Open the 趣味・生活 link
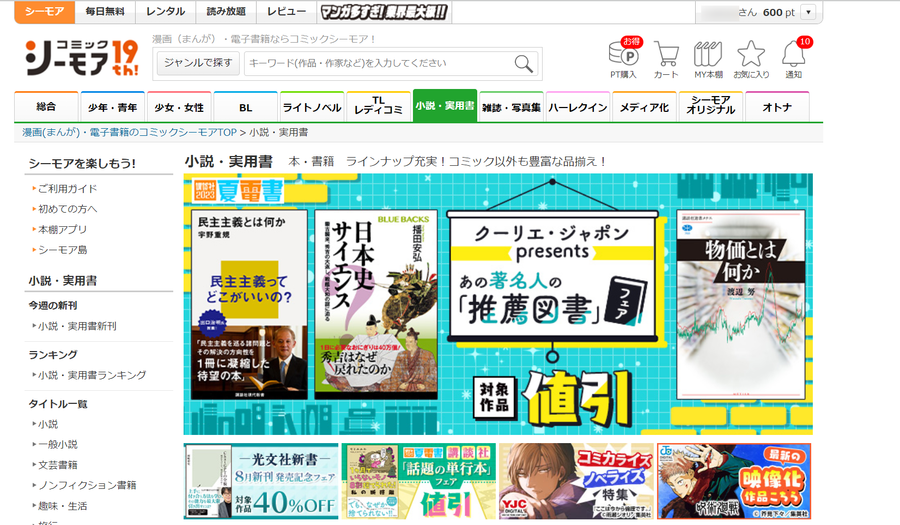 click(63, 506)
